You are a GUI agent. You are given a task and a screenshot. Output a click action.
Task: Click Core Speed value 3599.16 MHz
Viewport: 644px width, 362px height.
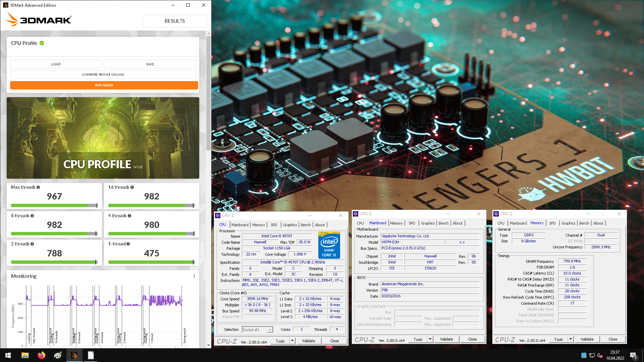coord(258,299)
